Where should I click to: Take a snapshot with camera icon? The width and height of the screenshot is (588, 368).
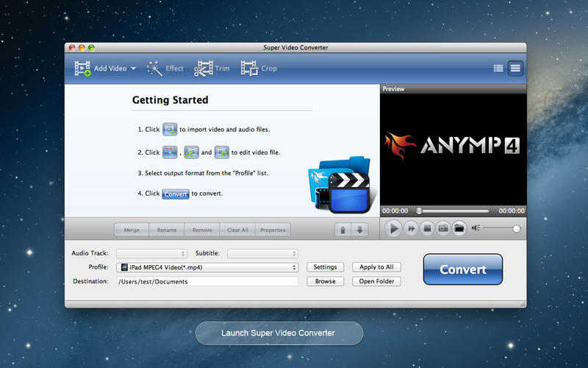(443, 228)
